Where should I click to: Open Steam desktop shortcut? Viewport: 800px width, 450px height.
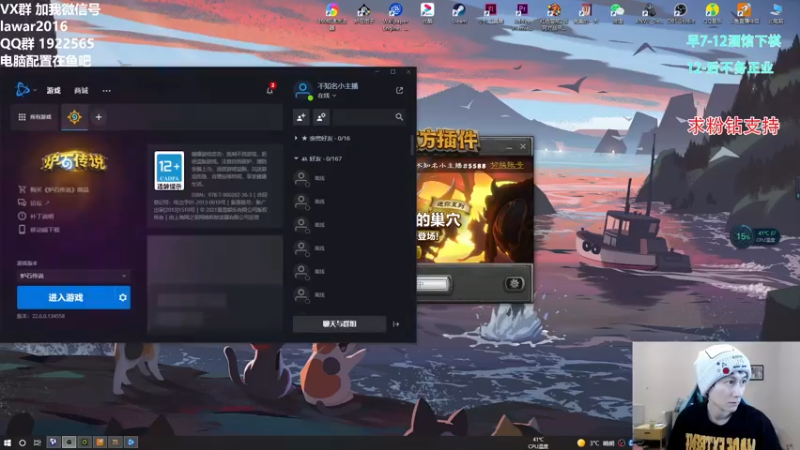(459, 14)
